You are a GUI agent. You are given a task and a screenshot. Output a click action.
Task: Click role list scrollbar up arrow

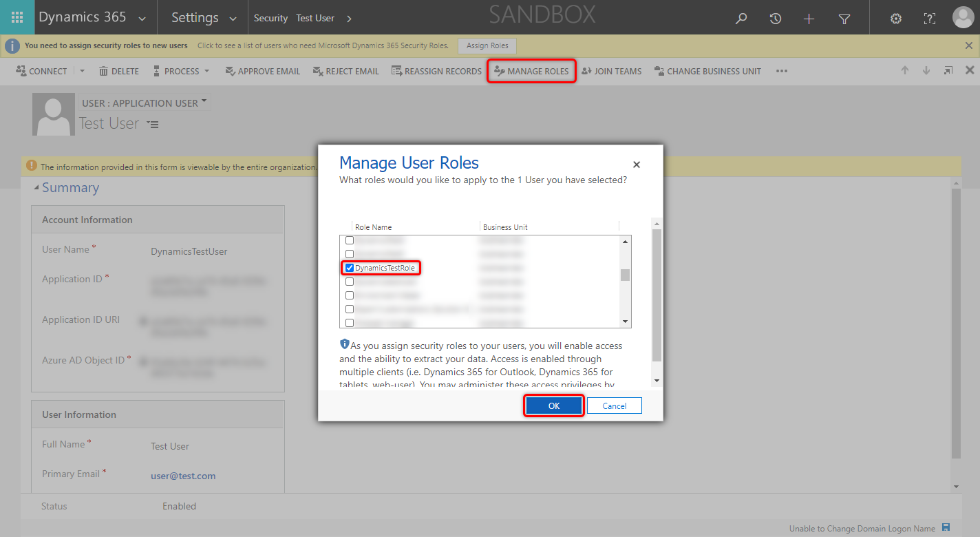coord(626,242)
